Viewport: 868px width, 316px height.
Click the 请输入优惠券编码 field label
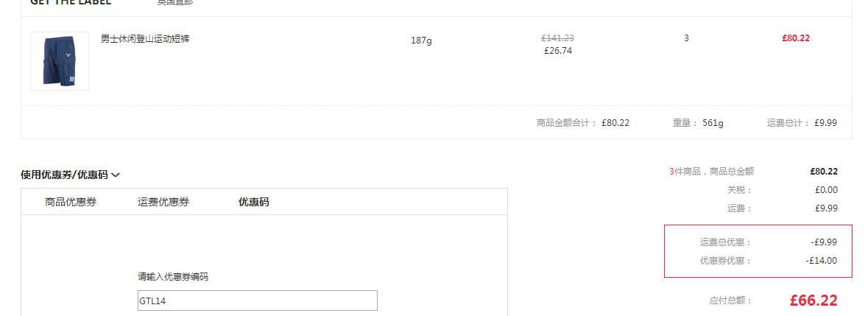click(x=173, y=277)
